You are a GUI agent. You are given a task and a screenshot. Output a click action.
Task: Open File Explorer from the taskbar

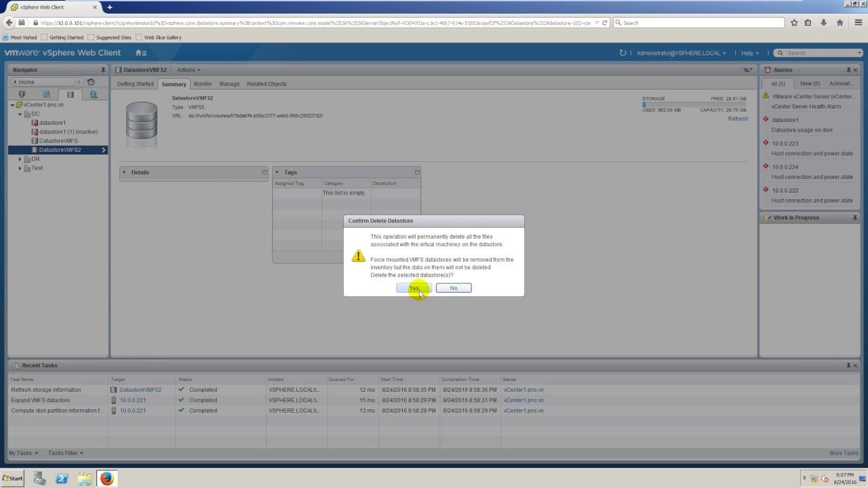pyautogui.click(x=84, y=479)
